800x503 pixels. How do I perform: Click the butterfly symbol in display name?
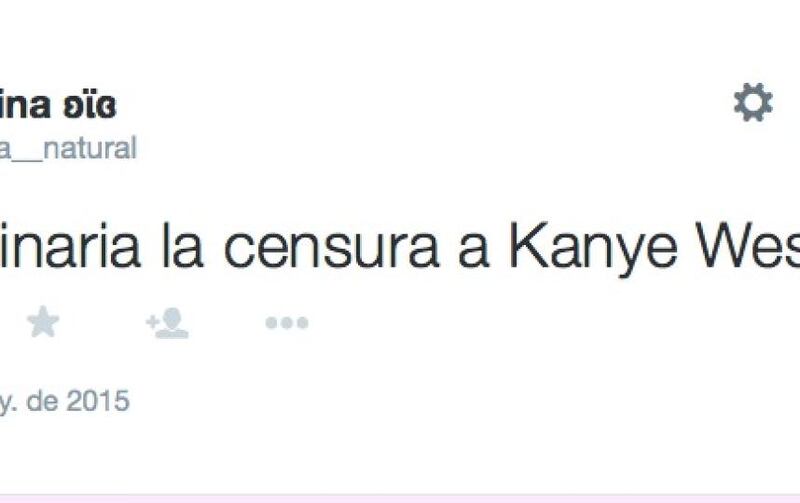[x=90, y=105]
